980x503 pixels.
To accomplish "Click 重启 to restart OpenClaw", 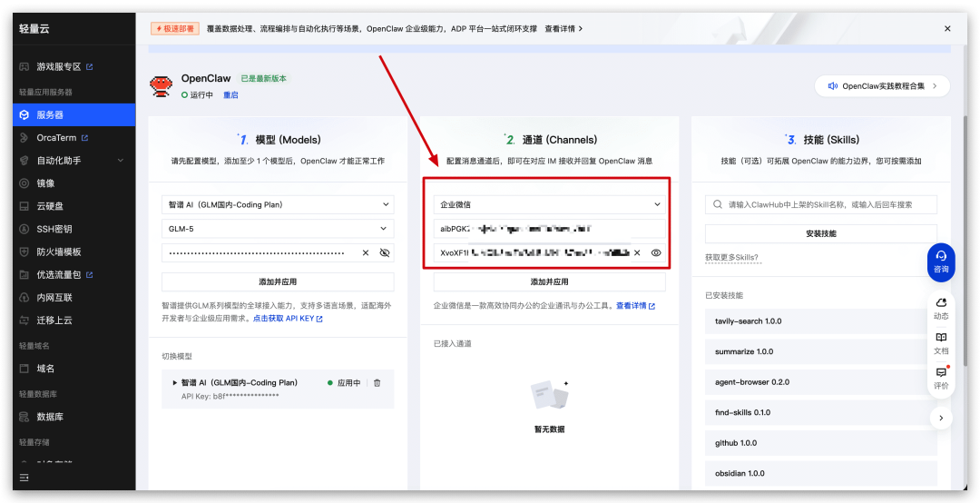I will click(x=230, y=95).
